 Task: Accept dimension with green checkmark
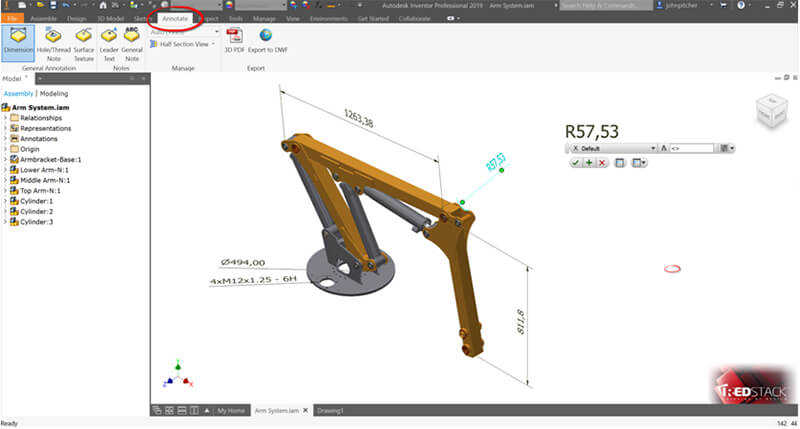tap(576, 163)
